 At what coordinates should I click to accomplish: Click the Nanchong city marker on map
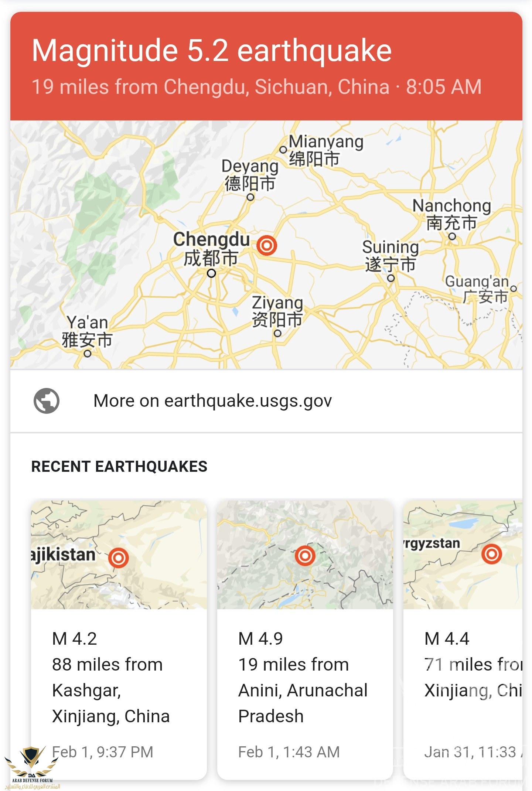click(452, 236)
